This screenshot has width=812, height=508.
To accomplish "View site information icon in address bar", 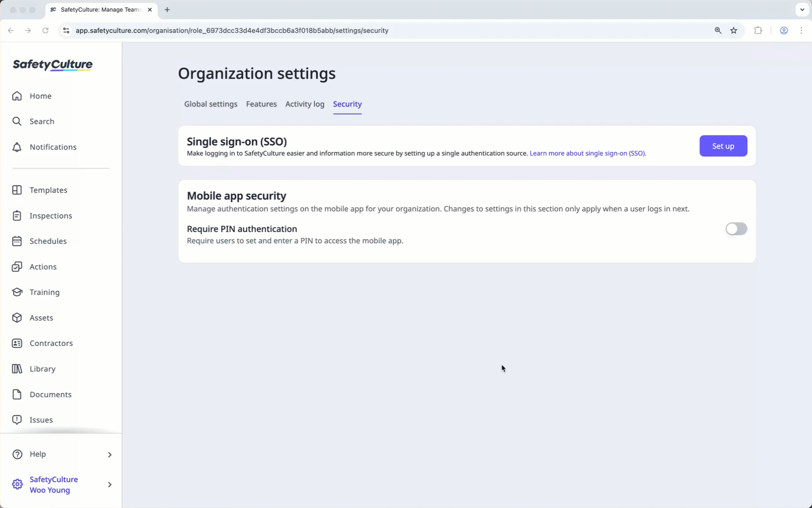I will point(66,30).
